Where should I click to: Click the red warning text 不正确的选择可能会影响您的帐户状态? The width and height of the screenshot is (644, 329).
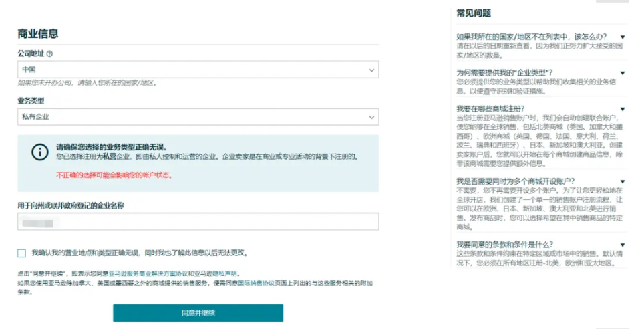[115, 175]
